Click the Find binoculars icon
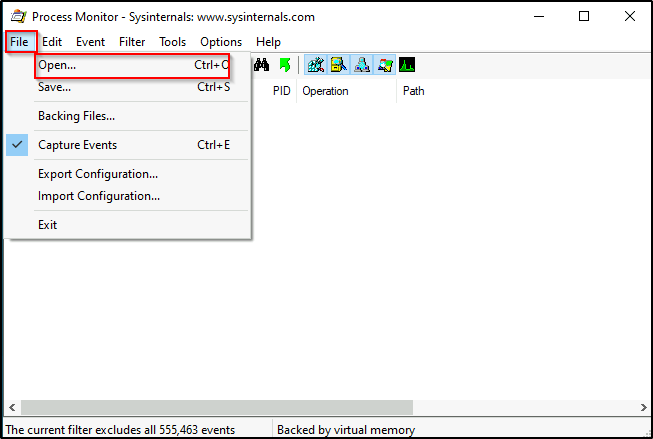653x439 pixels. tap(262, 65)
